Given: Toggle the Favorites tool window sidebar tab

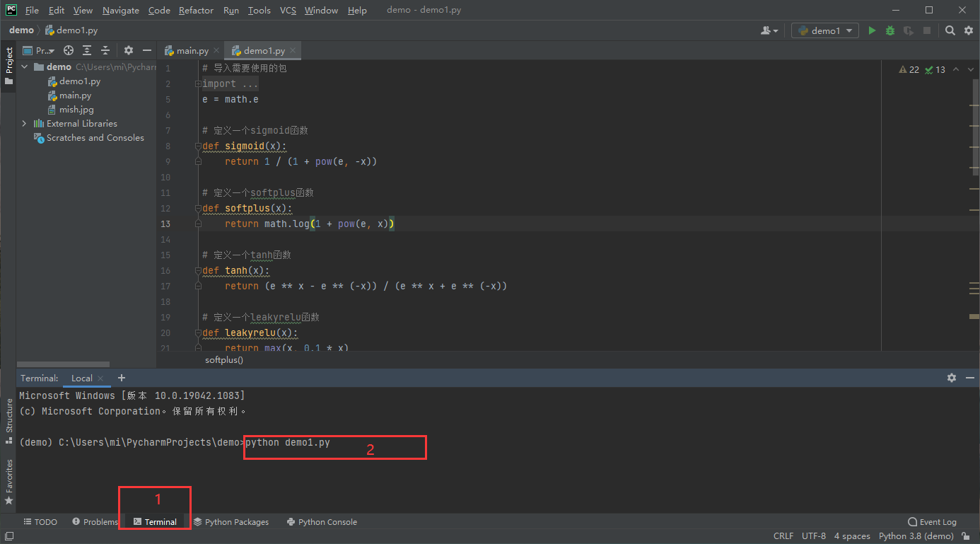Looking at the screenshot, I should click(9, 481).
